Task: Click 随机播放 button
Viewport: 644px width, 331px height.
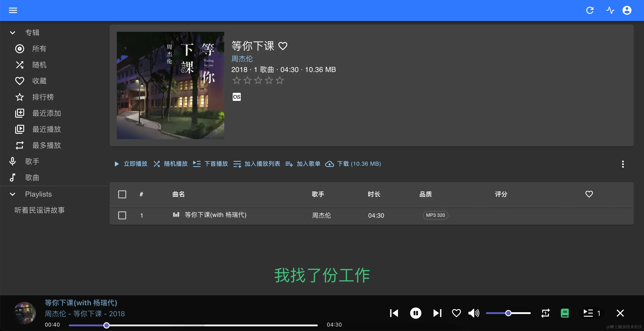Action: pos(171,164)
